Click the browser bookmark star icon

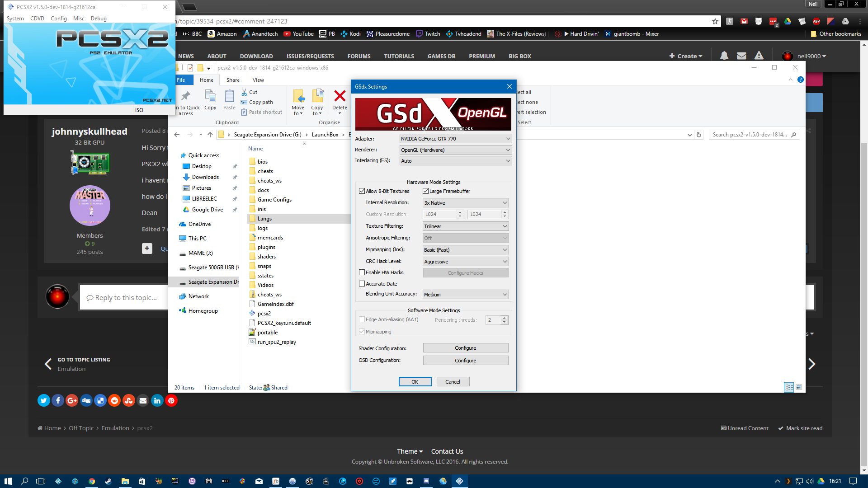click(x=715, y=21)
